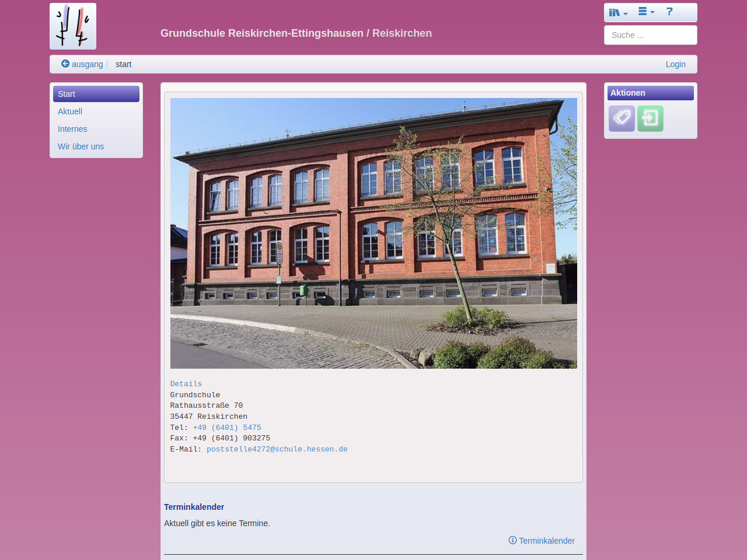This screenshot has width=747, height=560.
Task: Open the books library dropdown
Action: [x=618, y=12]
